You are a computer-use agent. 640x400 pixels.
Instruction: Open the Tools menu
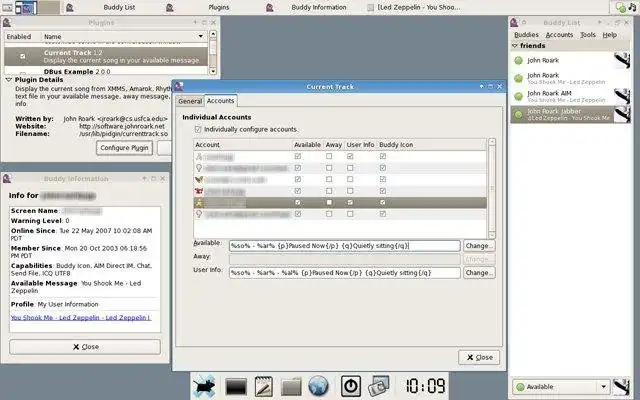[588, 35]
